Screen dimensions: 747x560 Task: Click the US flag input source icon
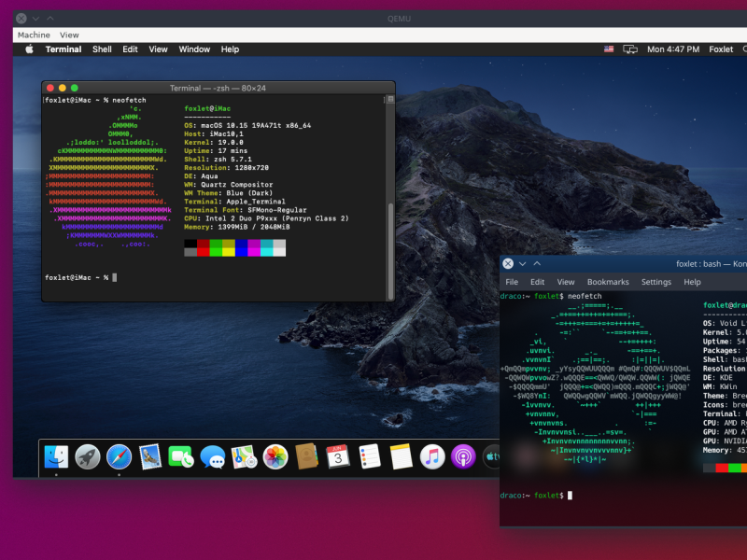609,49
